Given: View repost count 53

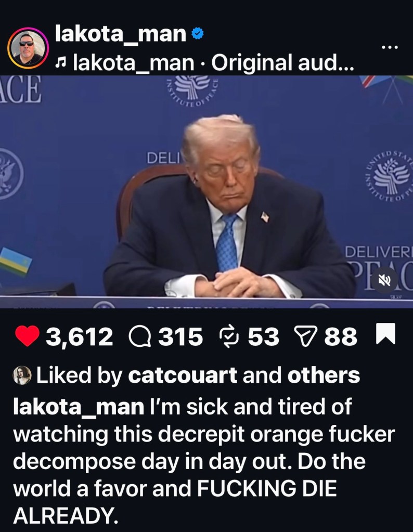Looking at the screenshot, I should coord(263,336).
